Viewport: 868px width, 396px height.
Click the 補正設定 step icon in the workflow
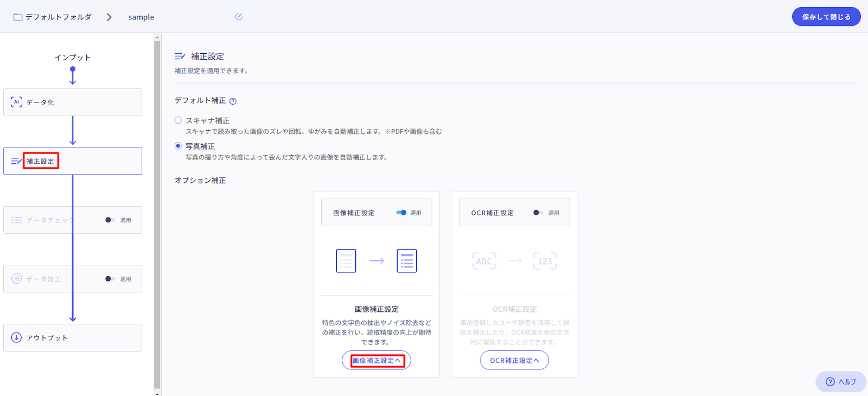coord(16,161)
